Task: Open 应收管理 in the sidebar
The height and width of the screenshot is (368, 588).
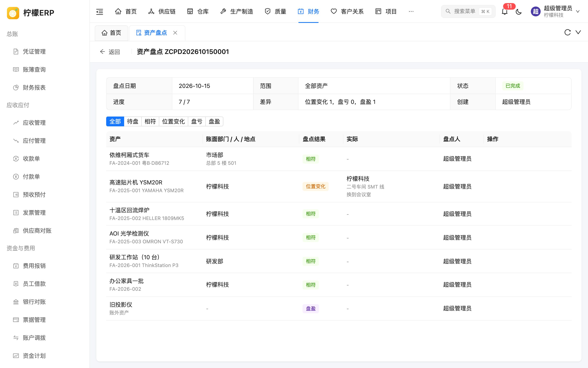Action: click(x=45, y=123)
